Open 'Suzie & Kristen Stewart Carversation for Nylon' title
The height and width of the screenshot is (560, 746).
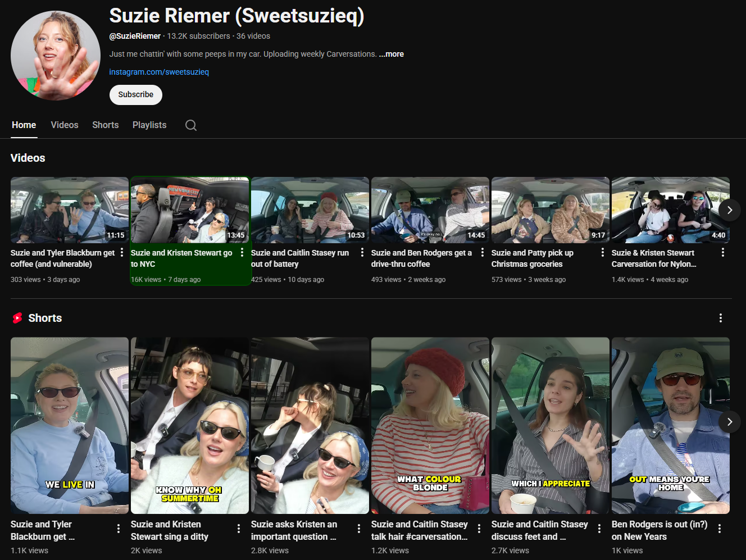point(653,258)
